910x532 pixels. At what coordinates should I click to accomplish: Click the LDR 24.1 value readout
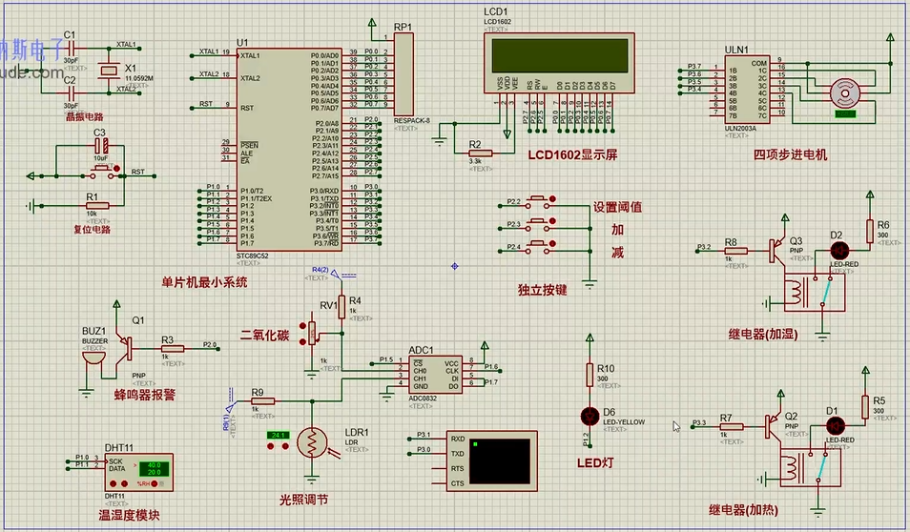(x=278, y=435)
